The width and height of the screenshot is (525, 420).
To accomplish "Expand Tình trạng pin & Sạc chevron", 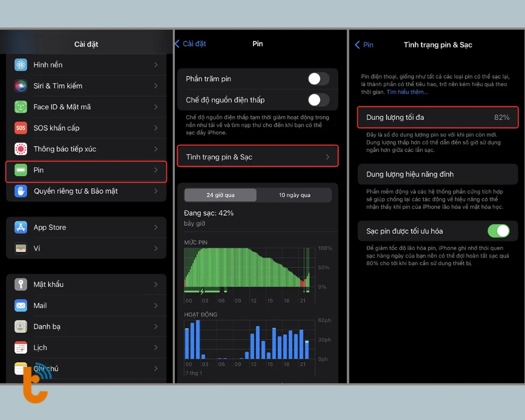I will [328, 157].
